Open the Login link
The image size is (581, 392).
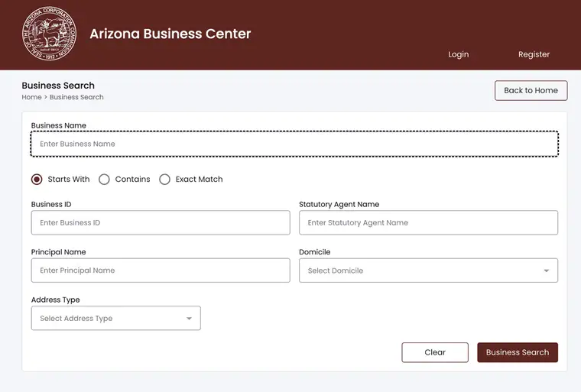click(459, 54)
